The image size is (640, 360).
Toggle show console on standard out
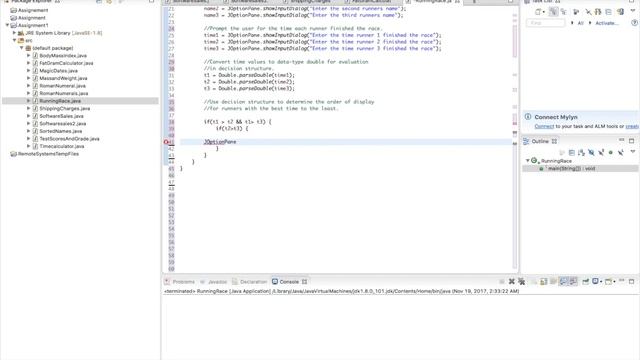pyautogui.click(x=563, y=282)
